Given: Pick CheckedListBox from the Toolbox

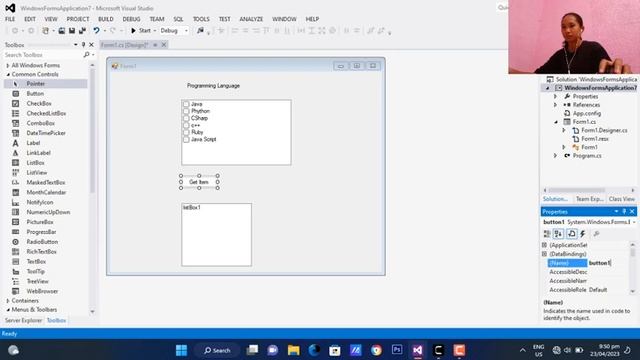Looking at the screenshot, I should pos(46,113).
